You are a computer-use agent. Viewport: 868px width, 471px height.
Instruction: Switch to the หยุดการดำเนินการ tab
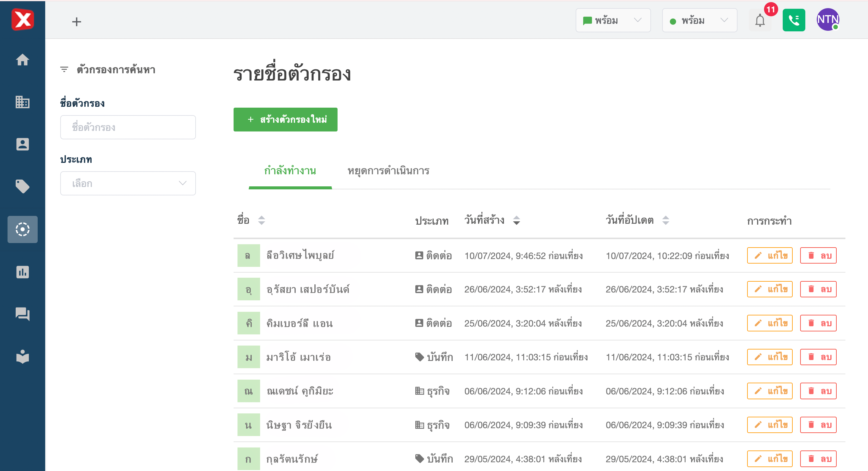pyautogui.click(x=388, y=171)
